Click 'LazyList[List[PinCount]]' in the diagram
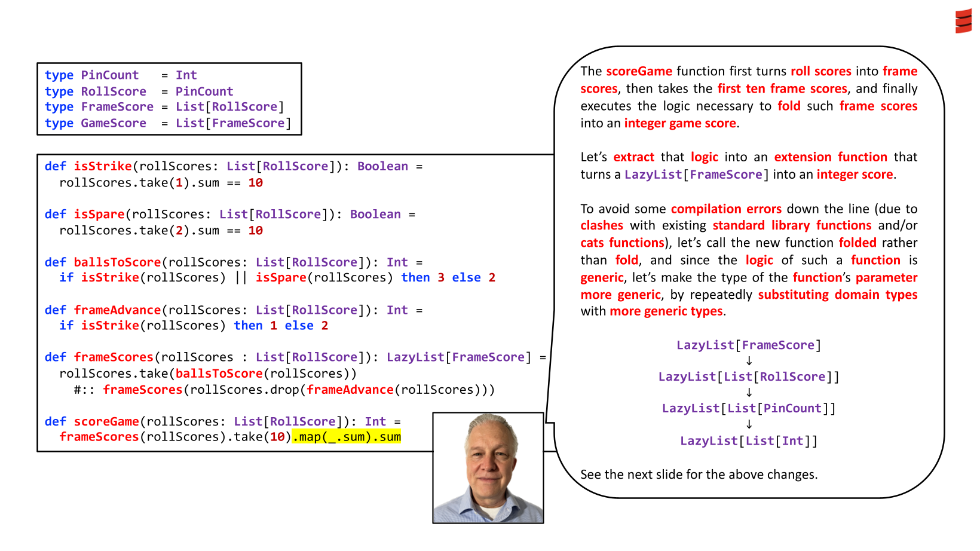980x551 pixels. [x=749, y=409]
